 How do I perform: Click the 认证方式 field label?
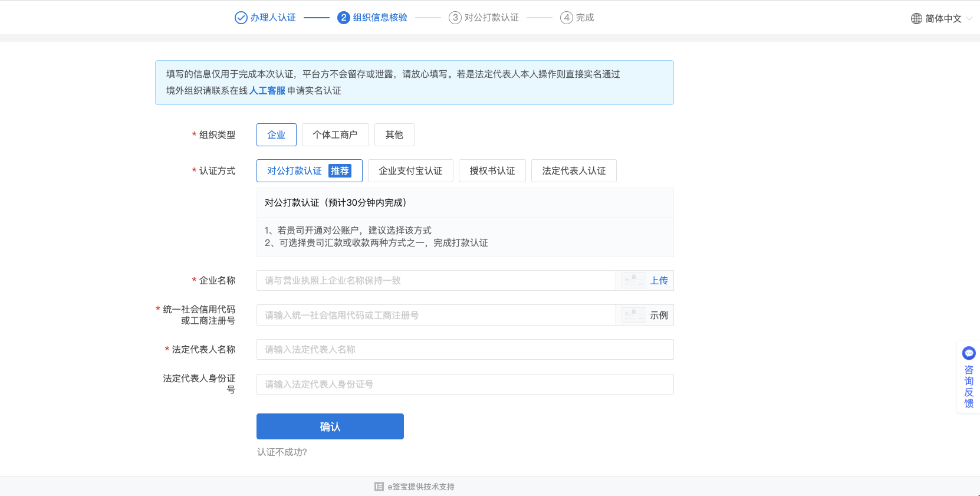217,171
